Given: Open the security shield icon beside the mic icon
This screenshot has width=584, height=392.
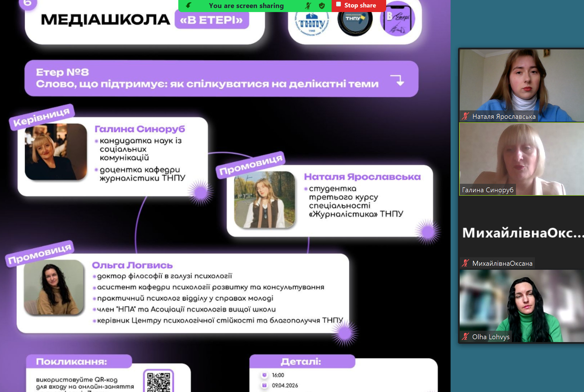Looking at the screenshot, I should [x=322, y=5].
